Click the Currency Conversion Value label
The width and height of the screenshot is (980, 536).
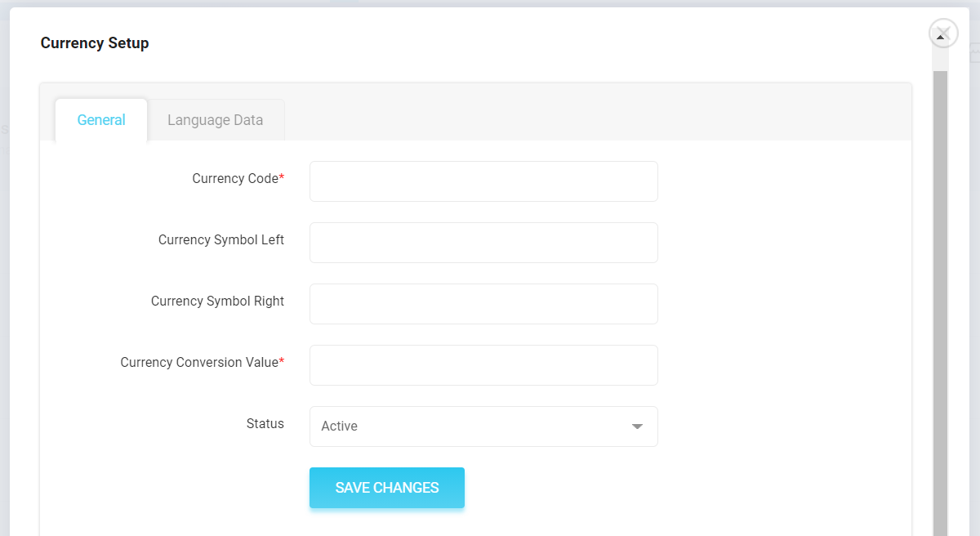point(203,362)
